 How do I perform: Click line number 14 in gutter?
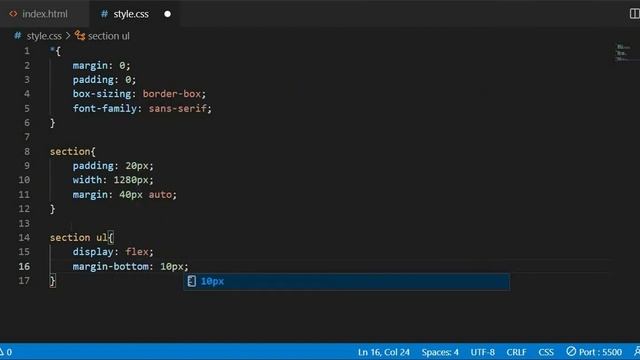coord(24,238)
